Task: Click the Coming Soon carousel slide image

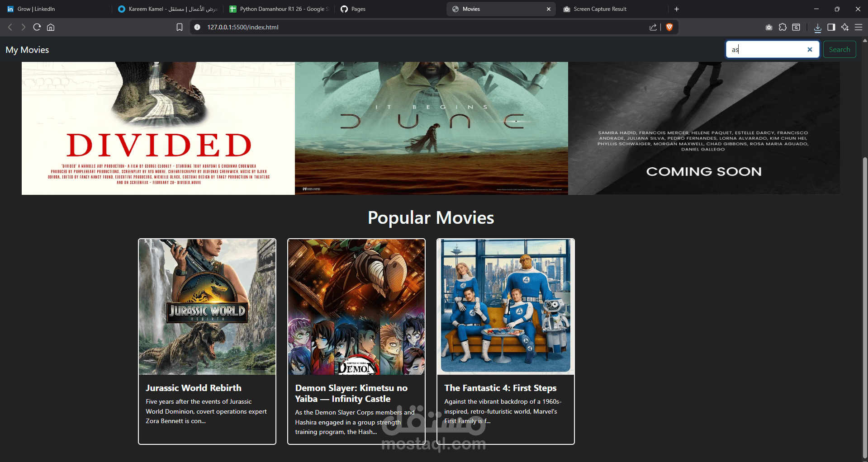Action: click(704, 128)
